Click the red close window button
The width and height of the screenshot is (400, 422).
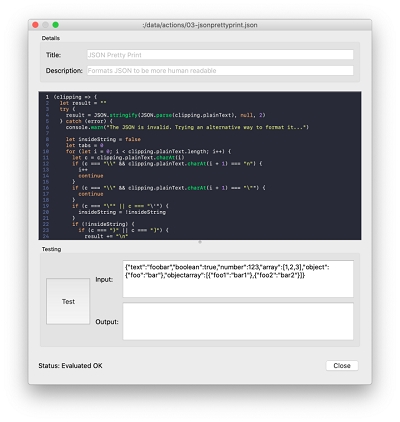point(35,25)
